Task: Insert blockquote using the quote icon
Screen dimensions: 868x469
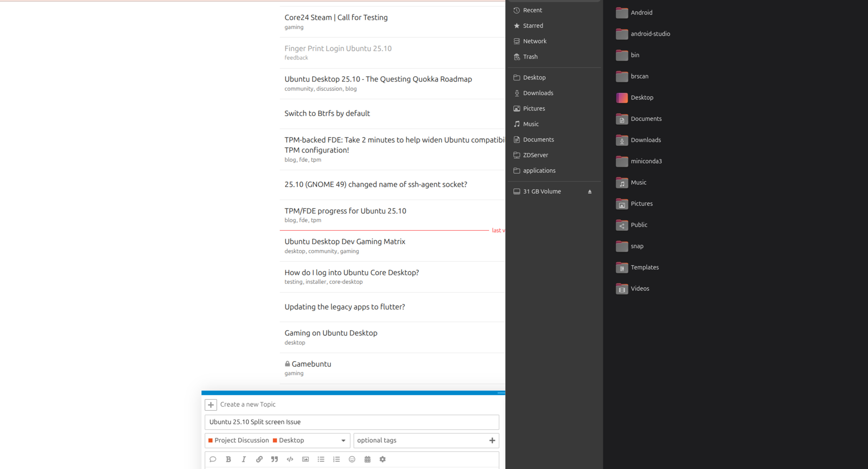Action: click(x=275, y=459)
